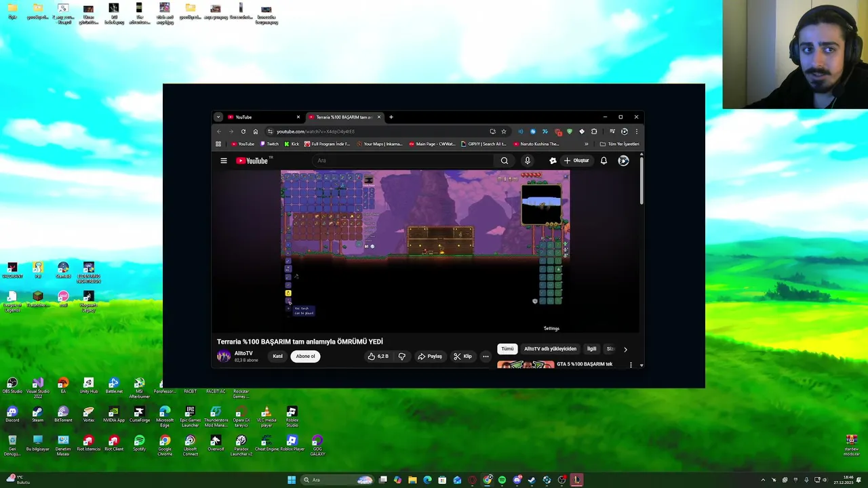The image size is (868, 488).
Task: Click the Terraria video player
Action: tap(425, 251)
